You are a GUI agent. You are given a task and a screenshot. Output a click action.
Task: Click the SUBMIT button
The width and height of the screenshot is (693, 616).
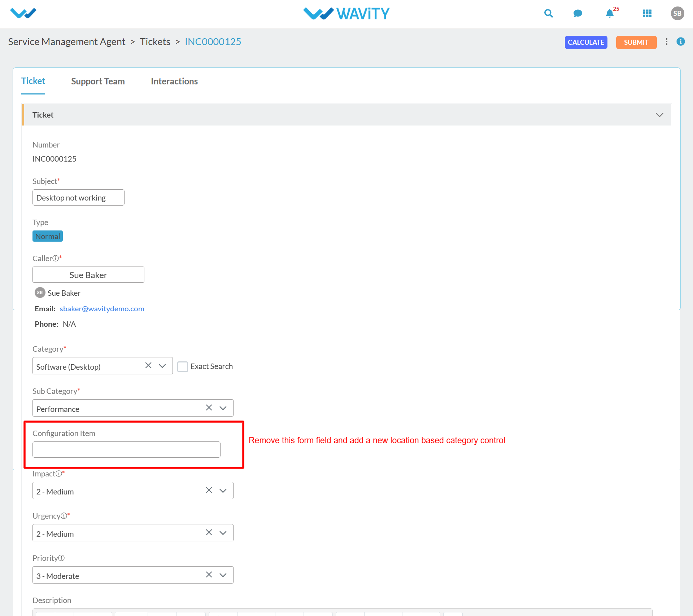pyautogui.click(x=636, y=42)
